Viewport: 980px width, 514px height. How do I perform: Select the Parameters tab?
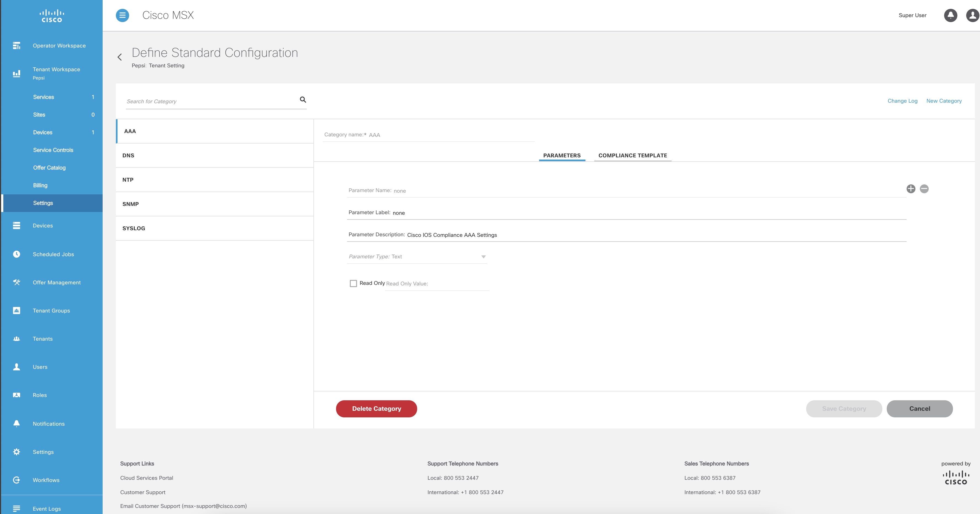(561, 155)
